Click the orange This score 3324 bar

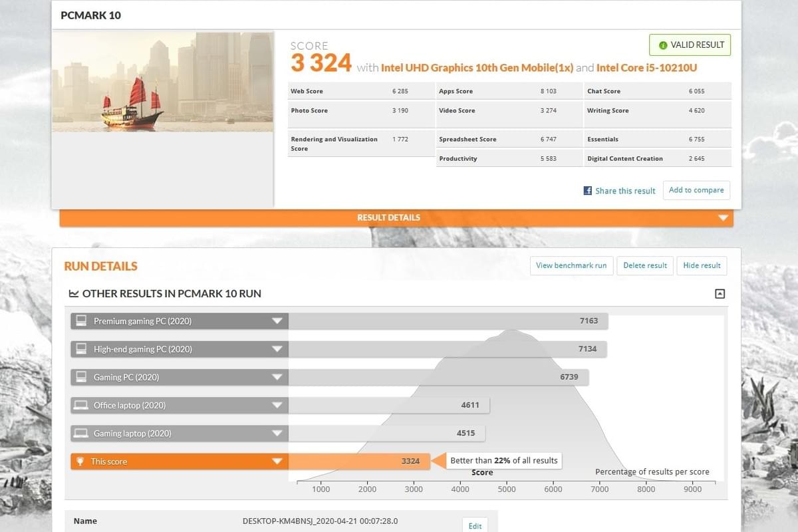point(359,461)
